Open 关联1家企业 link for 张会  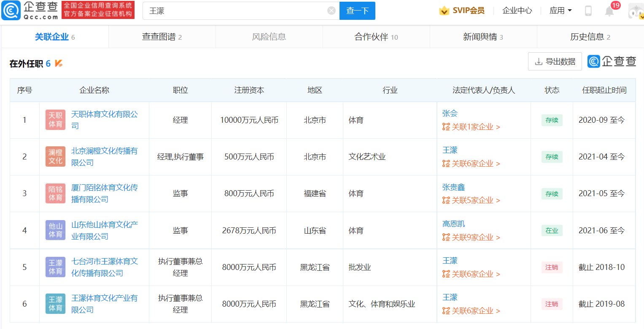(471, 127)
